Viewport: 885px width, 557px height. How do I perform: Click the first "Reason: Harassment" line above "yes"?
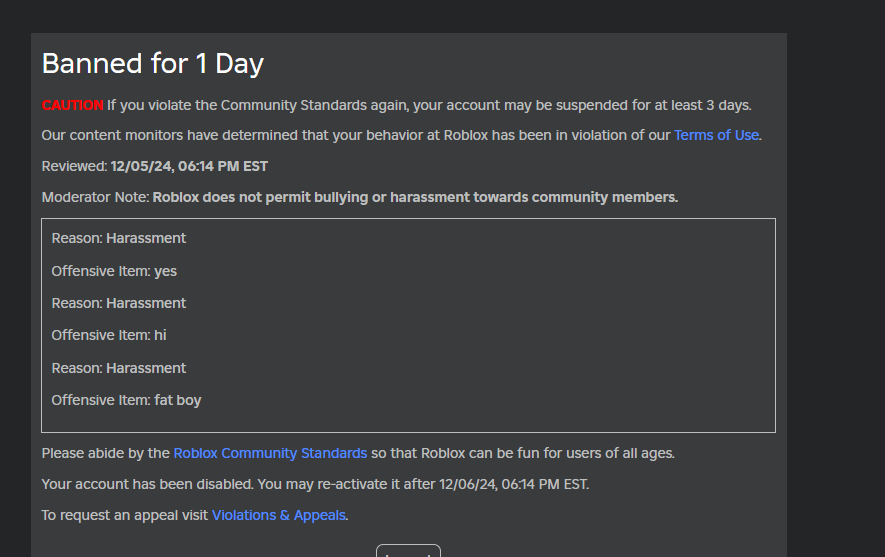(x=119, y=238)
